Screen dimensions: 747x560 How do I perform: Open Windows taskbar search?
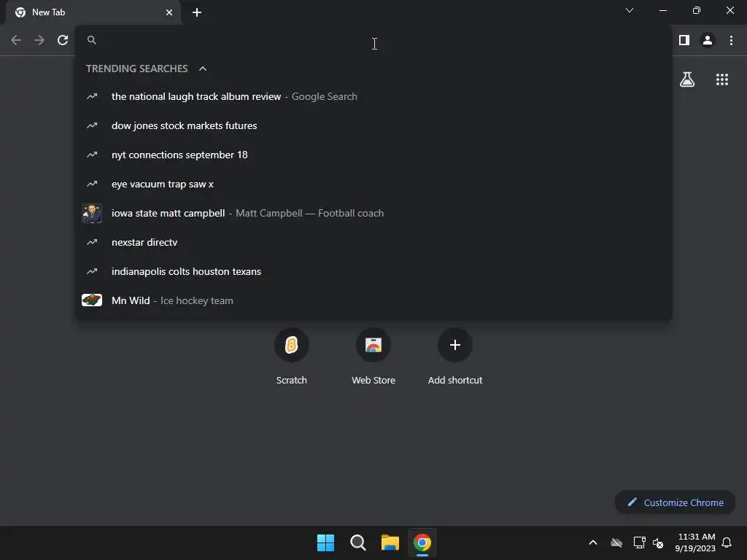click(357, 542)
